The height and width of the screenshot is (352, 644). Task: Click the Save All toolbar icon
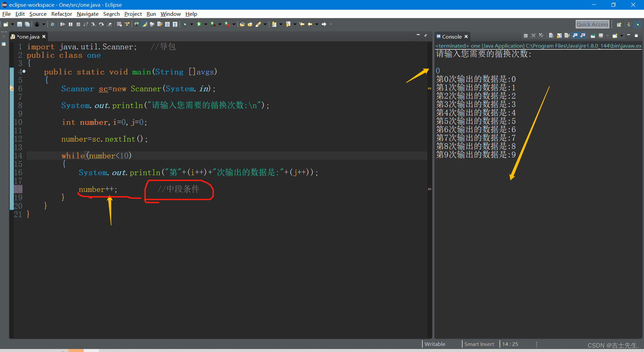tap(27, 24)
